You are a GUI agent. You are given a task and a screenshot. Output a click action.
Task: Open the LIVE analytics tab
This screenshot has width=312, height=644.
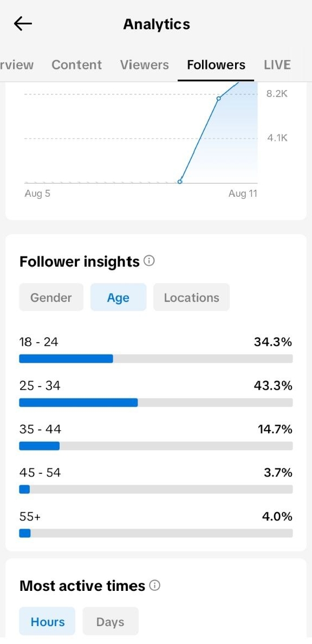tap(277, 65)
